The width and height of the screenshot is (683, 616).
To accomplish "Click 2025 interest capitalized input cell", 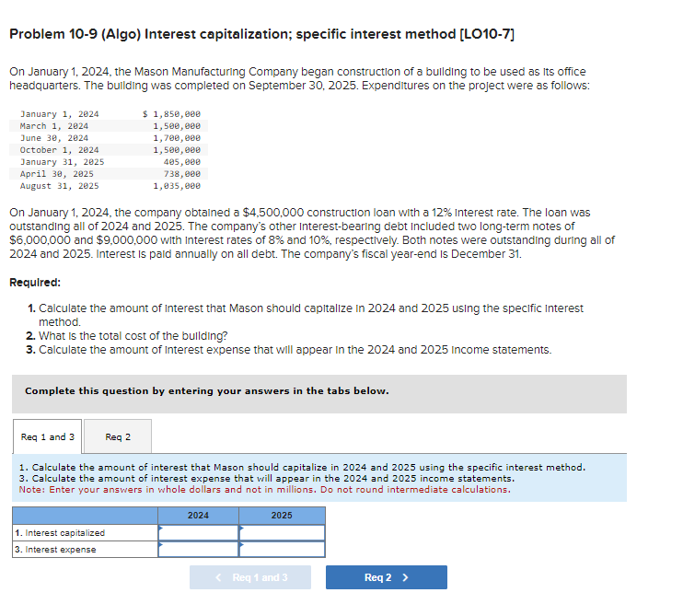I will tap(282, 532).
